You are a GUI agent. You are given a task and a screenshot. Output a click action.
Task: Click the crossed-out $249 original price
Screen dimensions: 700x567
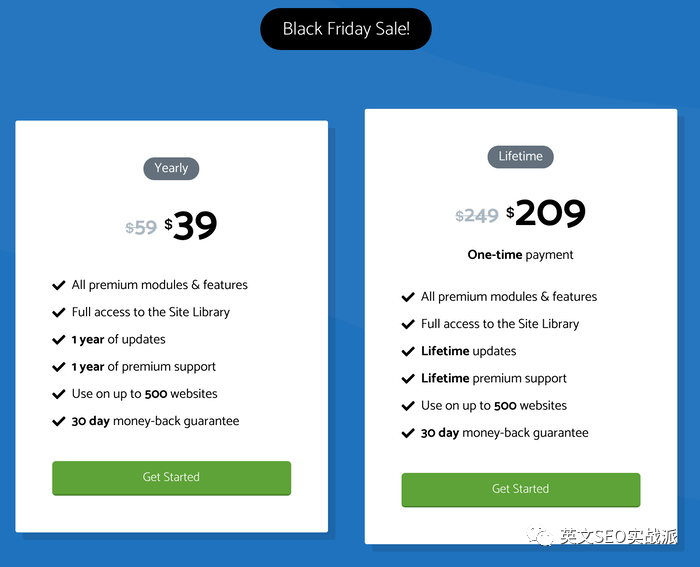[x=477, y=216]
